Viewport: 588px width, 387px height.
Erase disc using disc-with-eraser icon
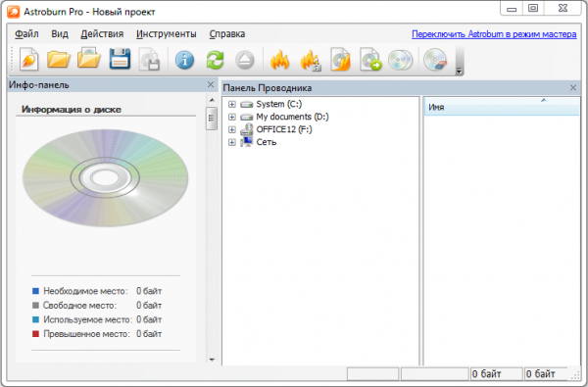point(435,60)
